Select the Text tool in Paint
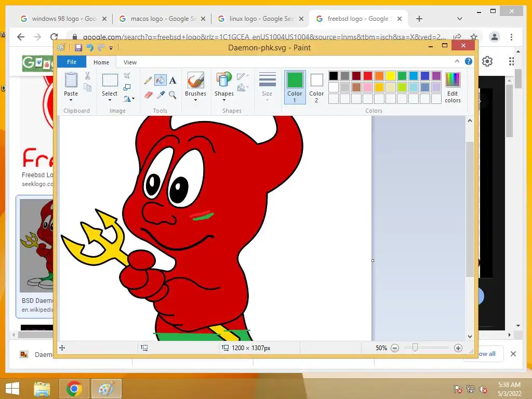 pyautogui.click(x=172, y=81)
